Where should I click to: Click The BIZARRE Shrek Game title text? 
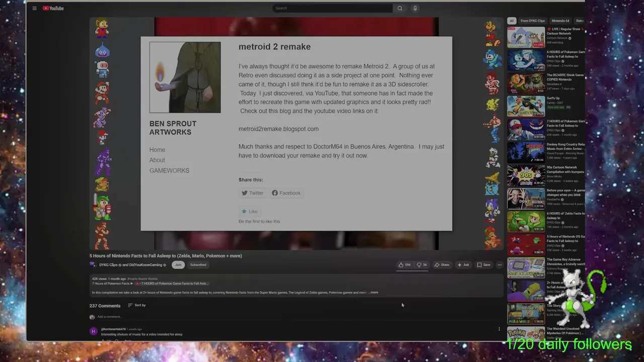(x=566, y=77)
